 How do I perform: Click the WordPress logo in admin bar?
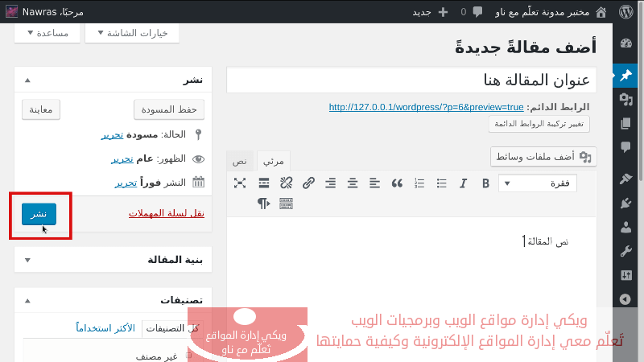(626, 12)
